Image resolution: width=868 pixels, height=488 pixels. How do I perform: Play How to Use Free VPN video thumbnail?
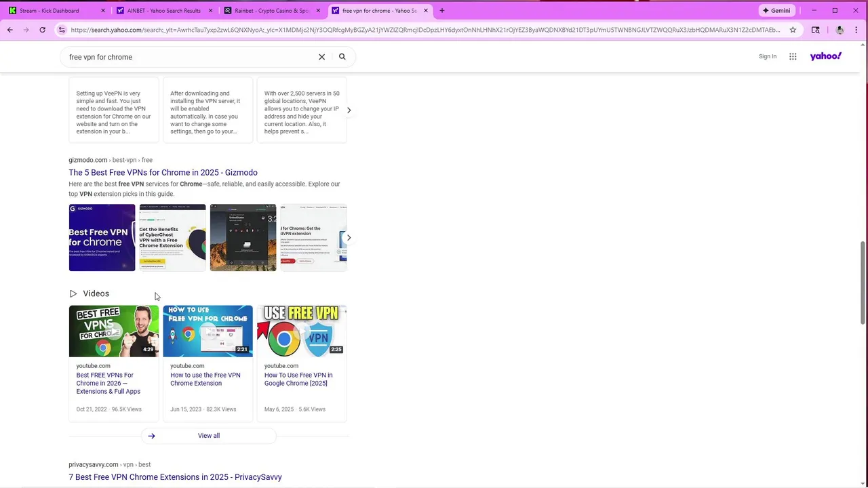tap(208, 331)
